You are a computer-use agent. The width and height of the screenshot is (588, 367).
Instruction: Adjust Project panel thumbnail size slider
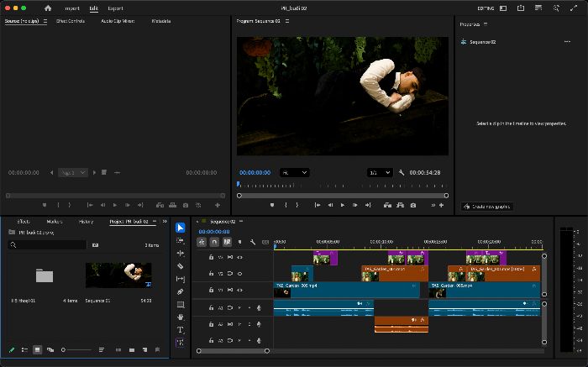point(76,349)
